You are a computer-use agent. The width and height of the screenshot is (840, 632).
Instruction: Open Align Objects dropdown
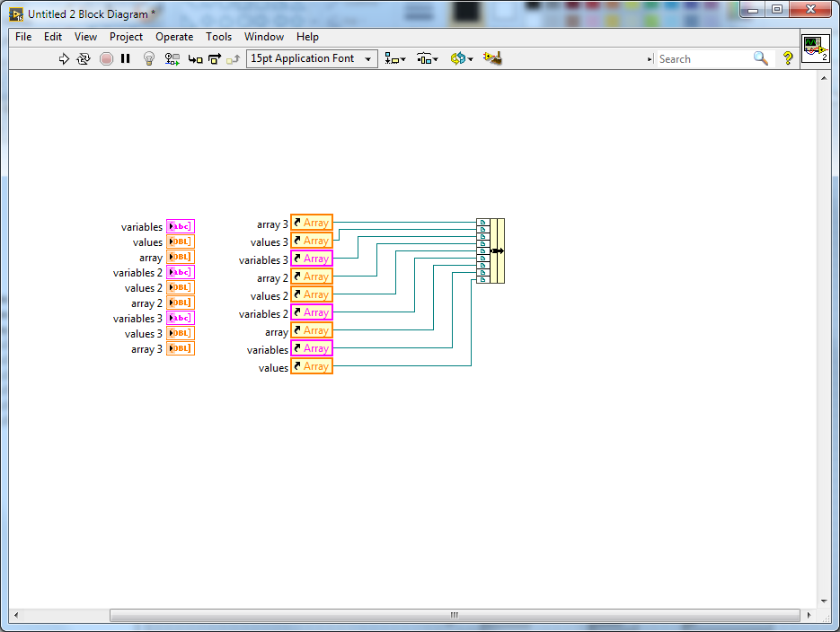tap(395, 59)
